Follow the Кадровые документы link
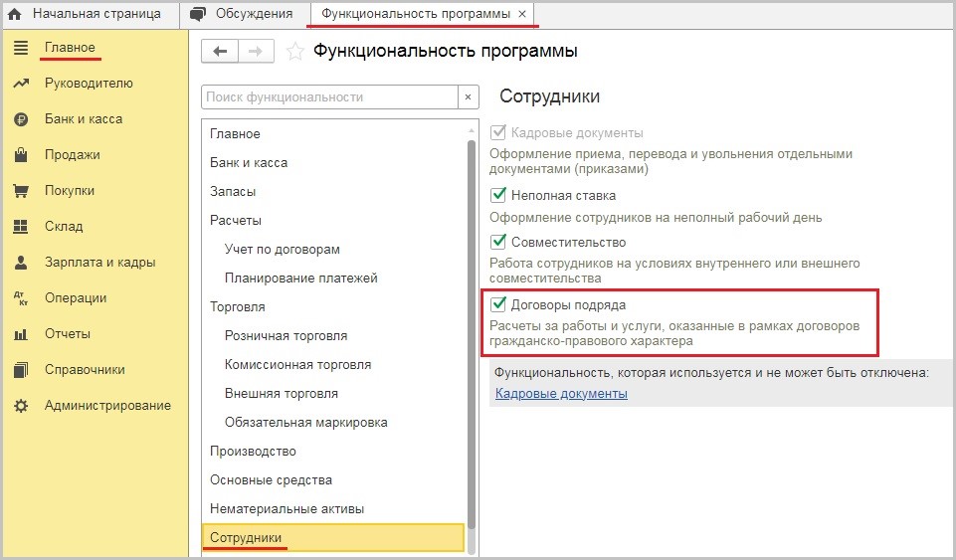The width and height of the screenshot is (956, 560). click(561, 394)
